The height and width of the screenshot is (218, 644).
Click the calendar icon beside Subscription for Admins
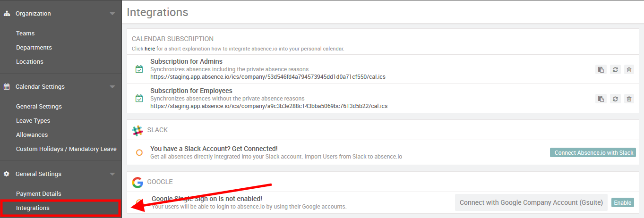tap(139, 69)
